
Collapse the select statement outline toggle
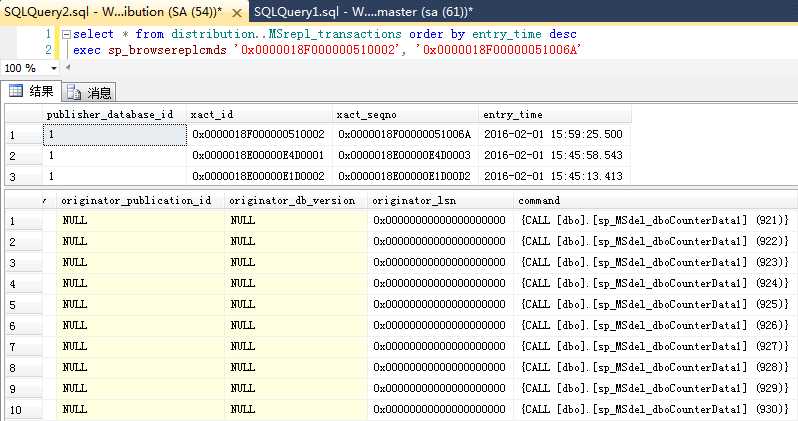[66, 35]
